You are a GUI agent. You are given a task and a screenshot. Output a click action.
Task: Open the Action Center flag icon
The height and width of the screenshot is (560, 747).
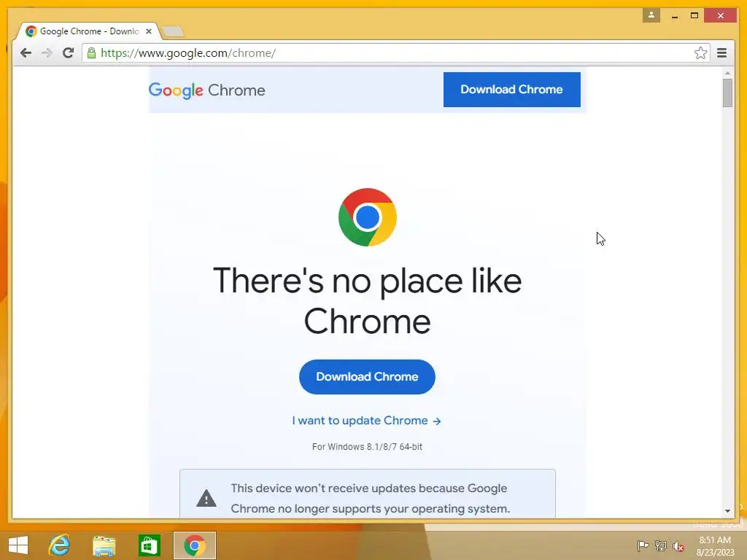(643, 545)
